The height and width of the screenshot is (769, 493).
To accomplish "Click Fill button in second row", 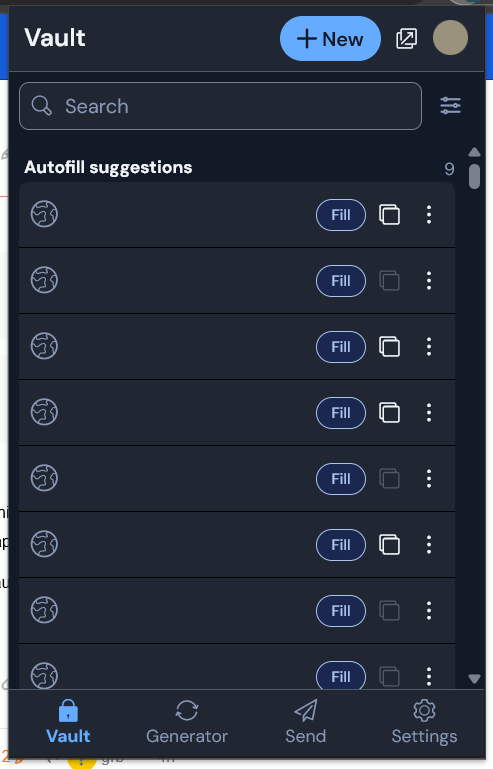I will click(341, 281).
